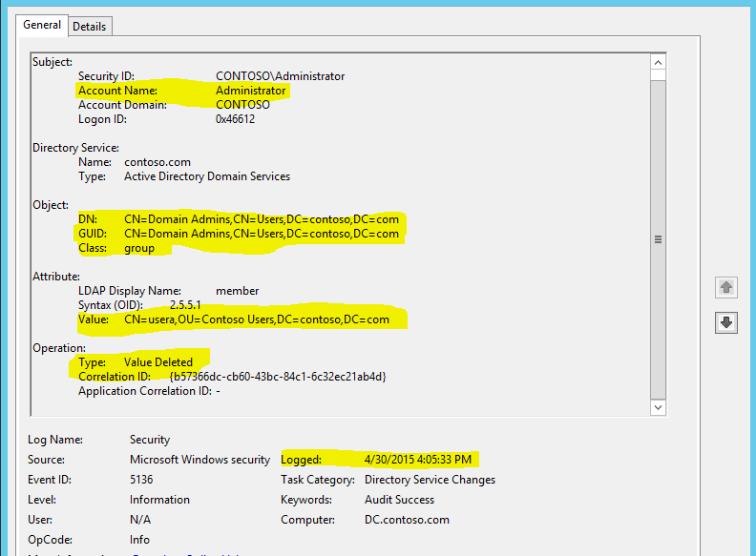Screen dimensions: 756x556
Task: Click the Directory Service name contoso.com
Action: tap(157, 162)
